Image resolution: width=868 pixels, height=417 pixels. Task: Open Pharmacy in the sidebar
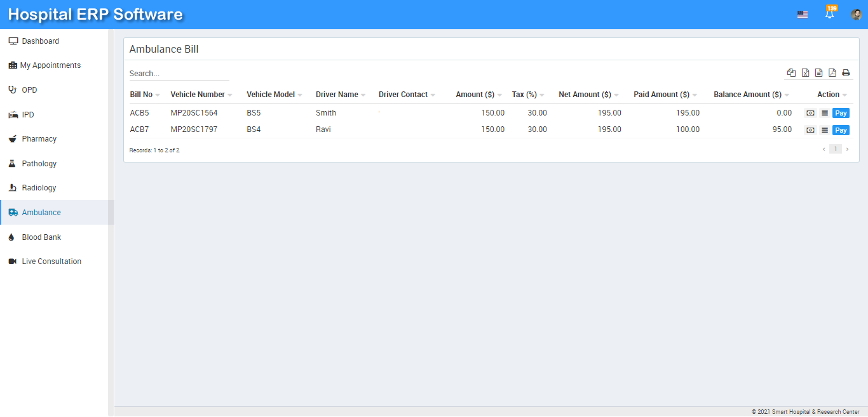coord(39,139)
